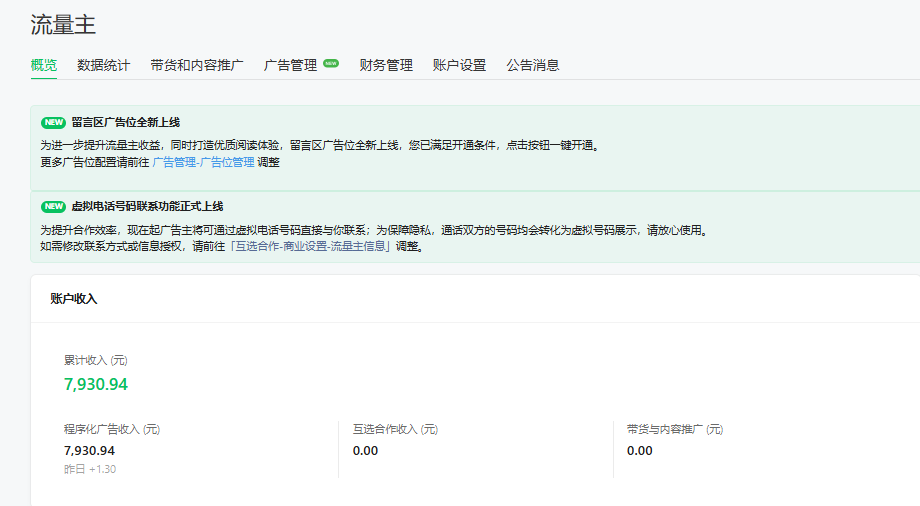Select the 广告管理 tab
920x506 pixels.
[x=290, y=65]
